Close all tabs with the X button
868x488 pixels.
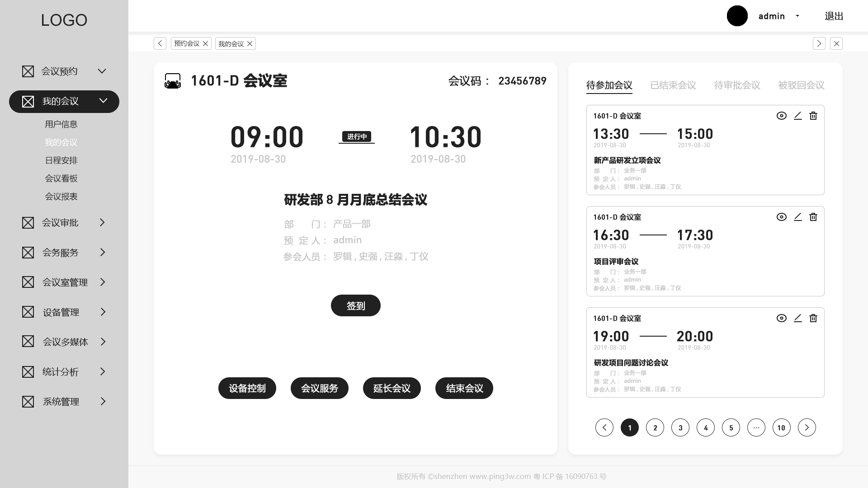coord(836,43)
